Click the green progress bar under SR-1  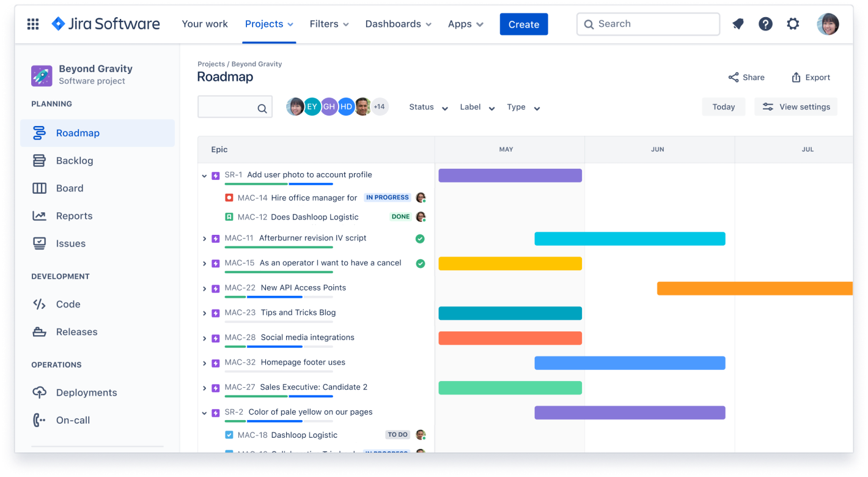click(x=256, y=183)
